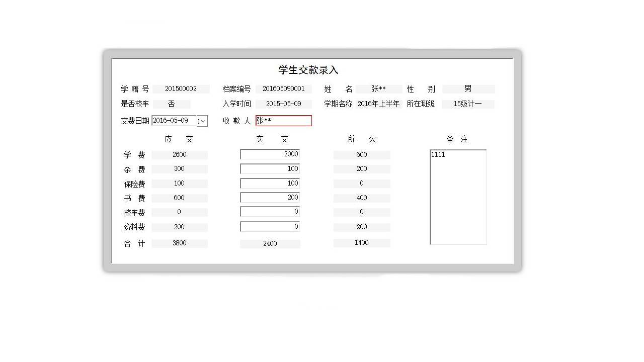Click the 学生交款录入 form title
Screen dimensions: 644x362
click(308, 70)
